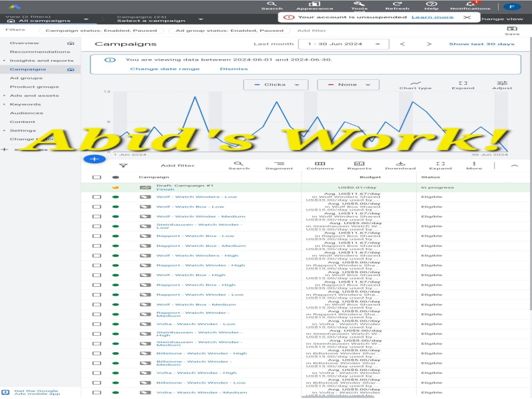
Task: Open the Audiences page
Action: point(27,113)
